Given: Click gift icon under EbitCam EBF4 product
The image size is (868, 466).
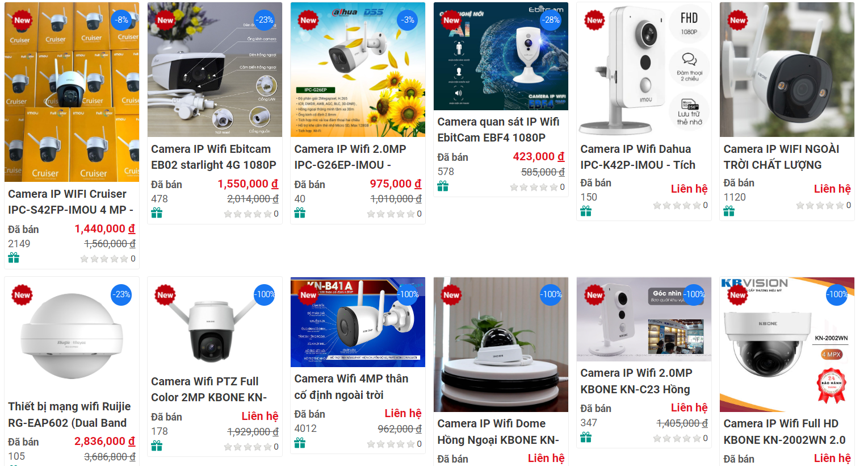Looking at the screenshot, I should 443,186.
